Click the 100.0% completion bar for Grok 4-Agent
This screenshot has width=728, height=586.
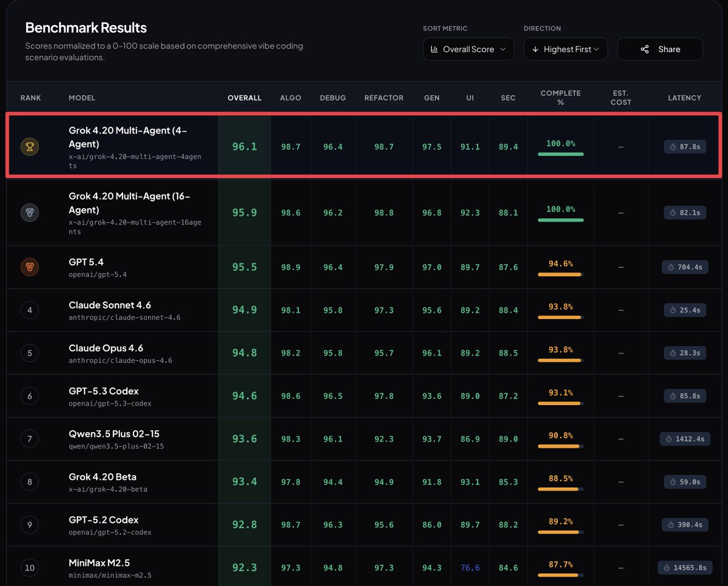561,154
